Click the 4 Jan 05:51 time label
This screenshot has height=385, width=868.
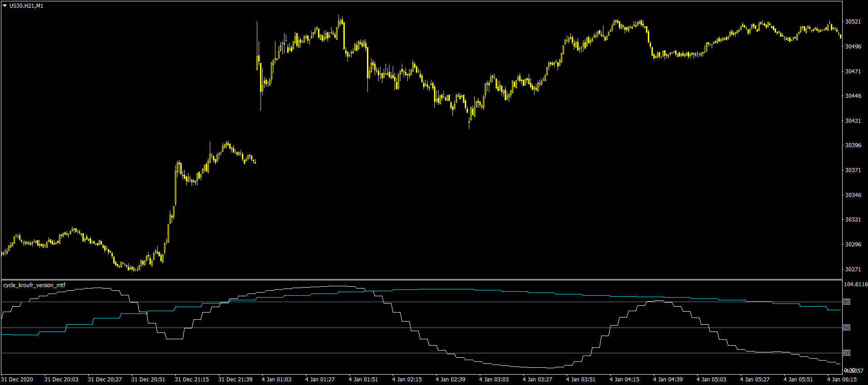click(798, 380)
